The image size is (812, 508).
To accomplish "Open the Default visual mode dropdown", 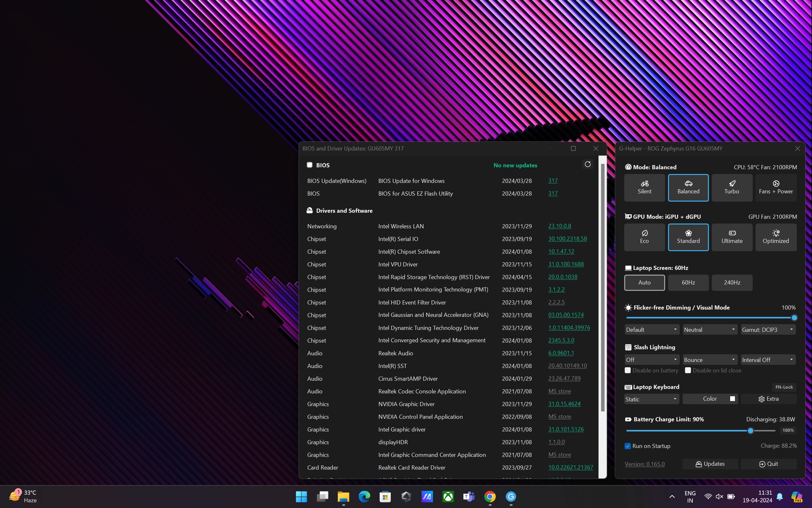I will pos(652,330).
